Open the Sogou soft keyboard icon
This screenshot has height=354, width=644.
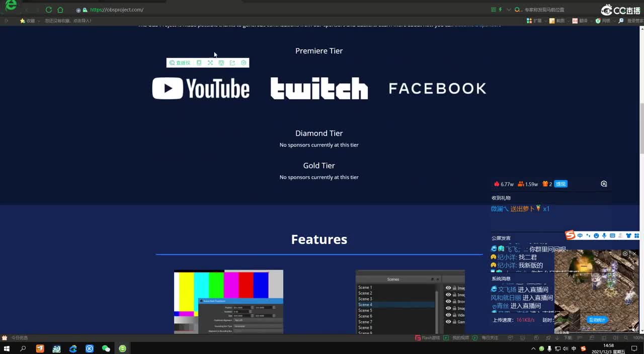(x=612, y=235)
